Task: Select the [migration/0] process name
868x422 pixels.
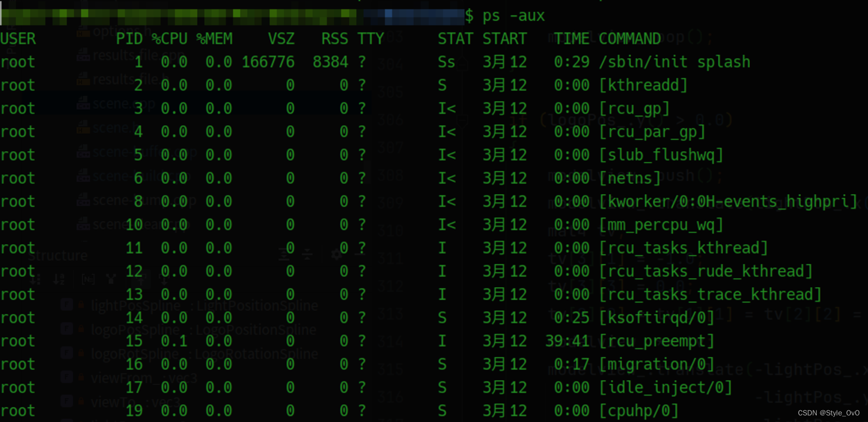Action: (x=657, y=365)
